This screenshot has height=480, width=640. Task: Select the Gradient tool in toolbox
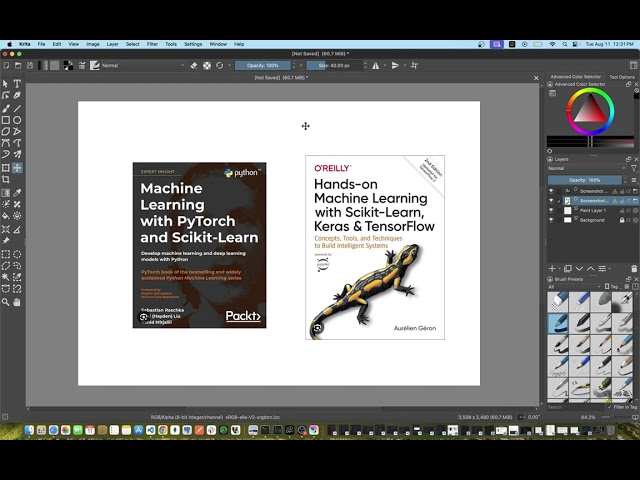tap(6, 193)
